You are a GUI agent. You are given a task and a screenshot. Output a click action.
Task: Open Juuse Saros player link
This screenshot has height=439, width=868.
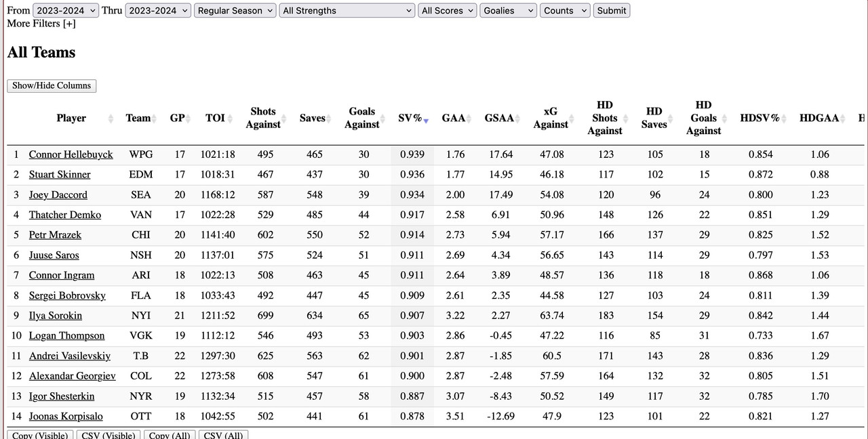tap(54, 255)
